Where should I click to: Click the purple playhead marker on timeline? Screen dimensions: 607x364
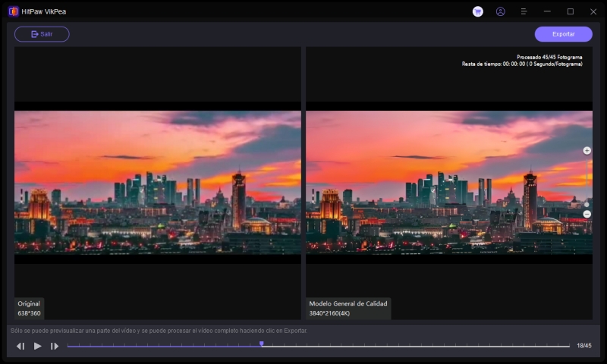pyautogui.click(x=262, y=344)
